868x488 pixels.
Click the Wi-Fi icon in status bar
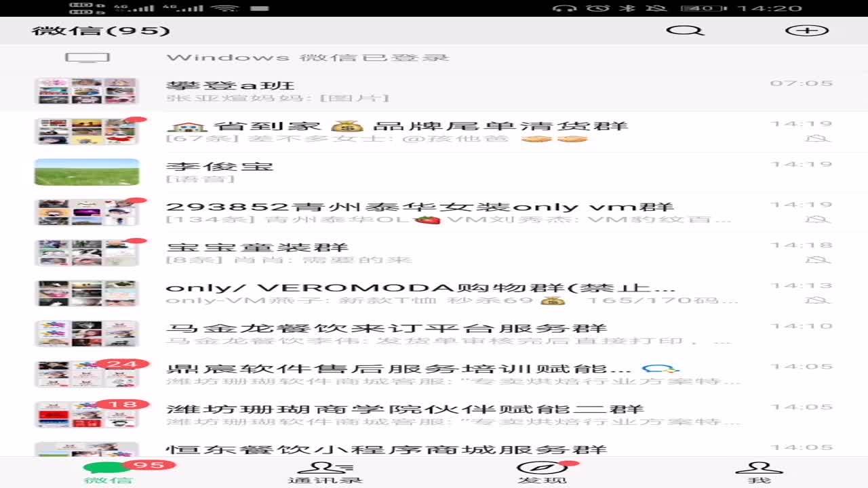pyautogui.click(x=224, y=8)
